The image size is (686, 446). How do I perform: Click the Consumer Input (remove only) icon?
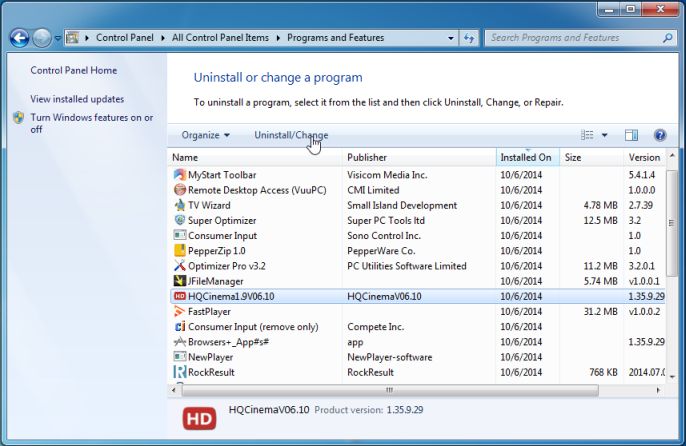[x=180, y=327]
